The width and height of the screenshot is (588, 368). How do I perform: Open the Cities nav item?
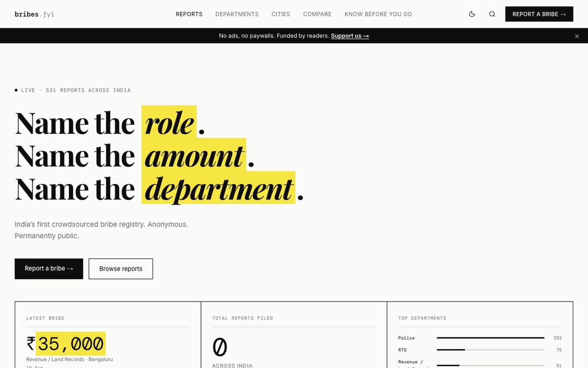tap(281, 14)
